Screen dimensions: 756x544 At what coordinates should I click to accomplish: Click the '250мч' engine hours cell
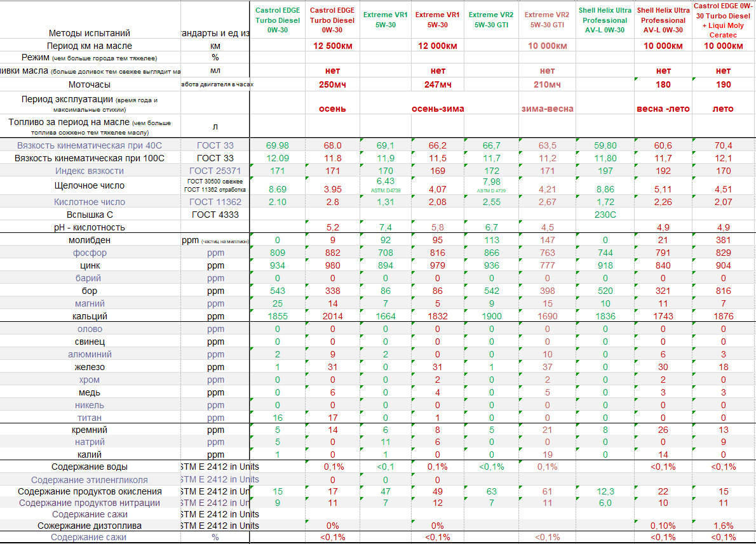(x=333, y=84)
